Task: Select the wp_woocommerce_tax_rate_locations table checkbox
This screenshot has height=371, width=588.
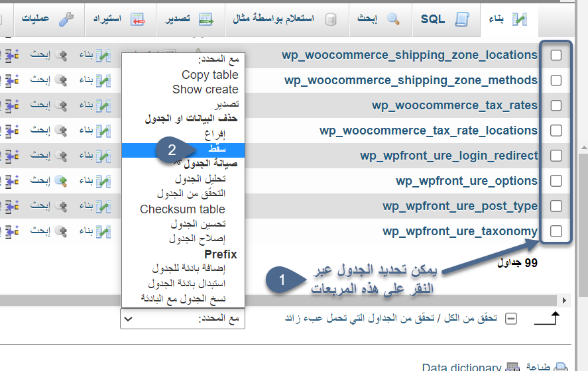Action: click(556, 131)
